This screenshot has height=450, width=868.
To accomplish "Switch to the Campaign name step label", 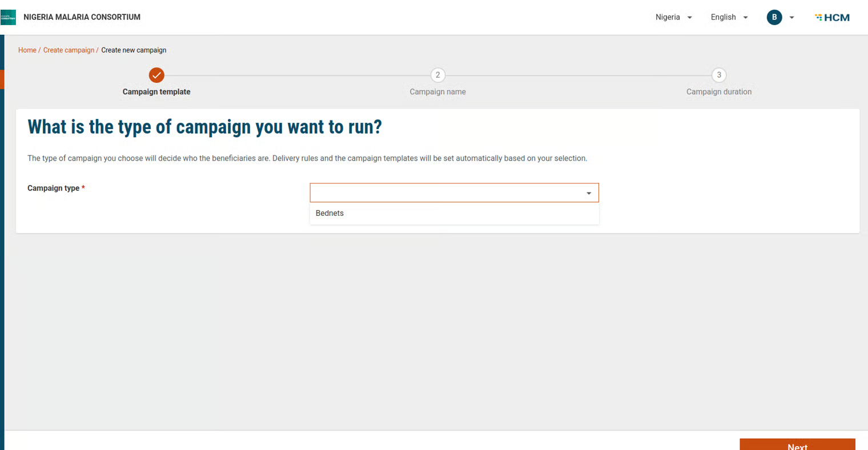I will point(437,92).
